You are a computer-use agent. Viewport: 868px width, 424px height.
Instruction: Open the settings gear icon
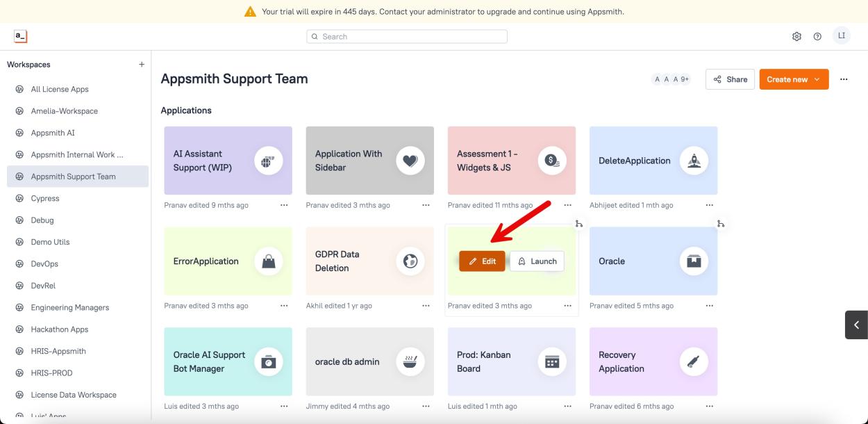[796, 36]
